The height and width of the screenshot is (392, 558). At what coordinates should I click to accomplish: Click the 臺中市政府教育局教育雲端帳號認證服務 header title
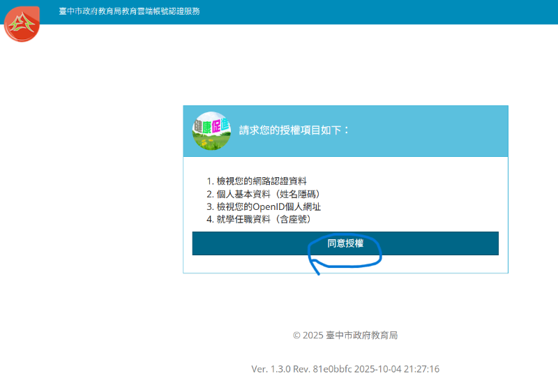pyautogui.click(x=129, y=11)
